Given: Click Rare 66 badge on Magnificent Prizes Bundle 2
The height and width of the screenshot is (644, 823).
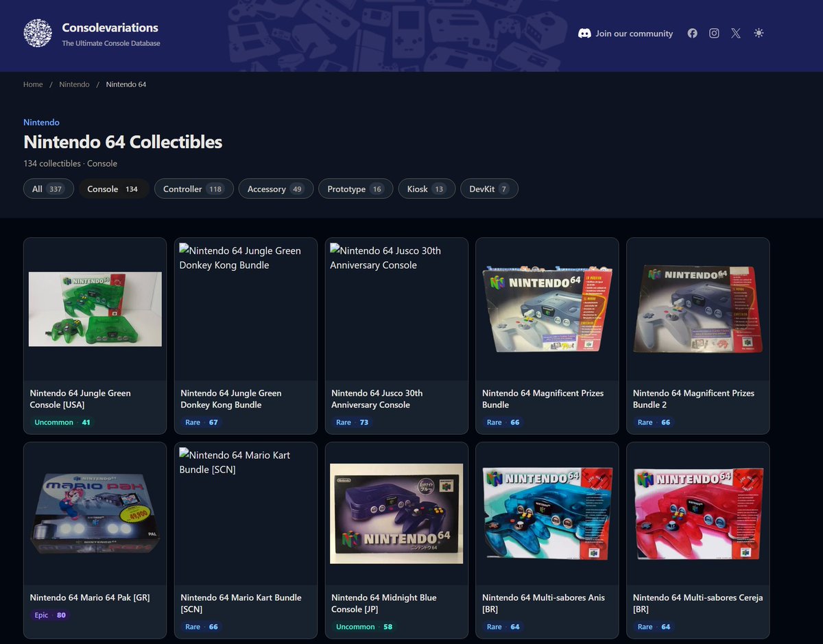Looking at the screenshot, I should 654,422.
